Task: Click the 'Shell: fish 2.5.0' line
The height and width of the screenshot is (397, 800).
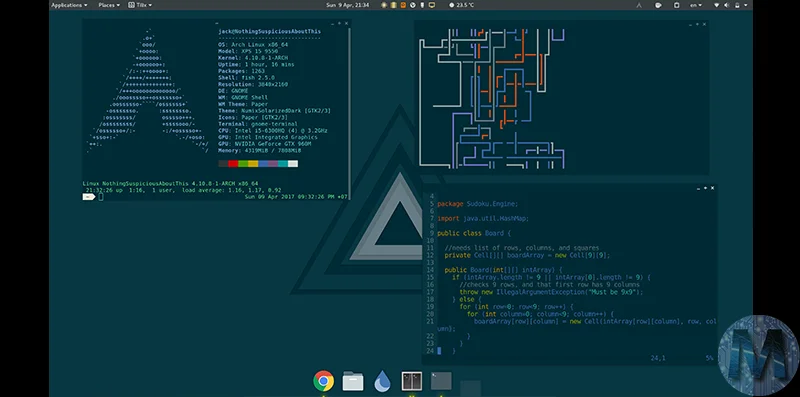Action: pyautogui.click(x=246, y=78)
